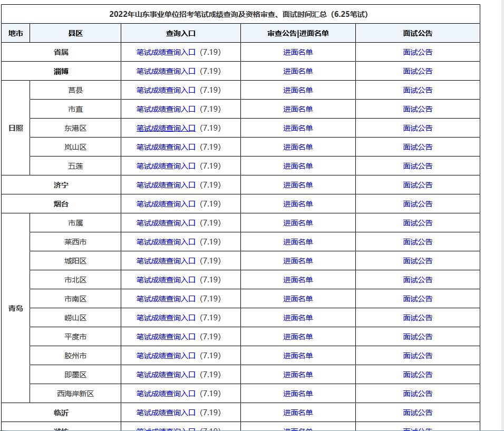This screenshot has width=504, height=431.
Task: Click 进面名单 in 烟台 row
Action: (298, 203)
